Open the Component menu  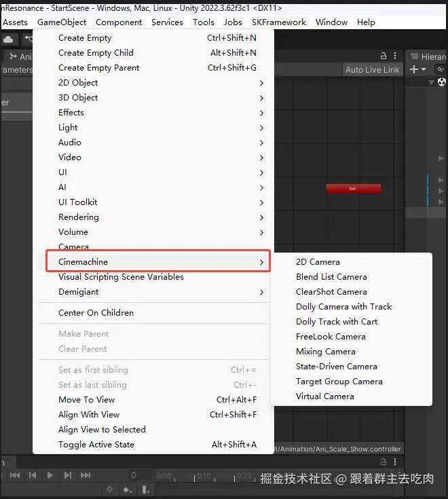119,22
